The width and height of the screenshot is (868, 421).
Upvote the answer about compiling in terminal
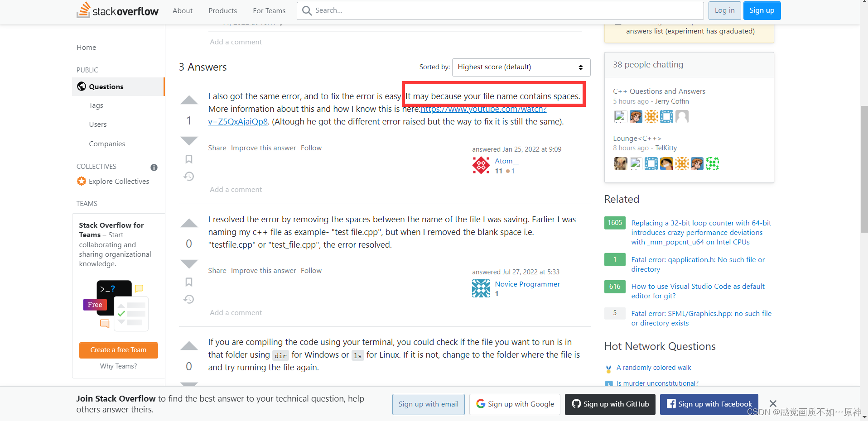(189, 346)
